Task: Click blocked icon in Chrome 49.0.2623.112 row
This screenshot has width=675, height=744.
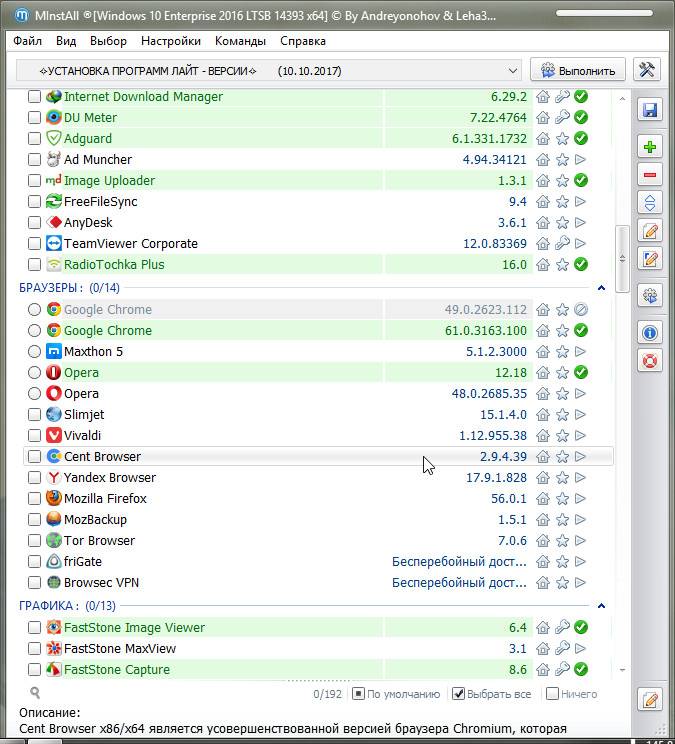Action: 581,309
